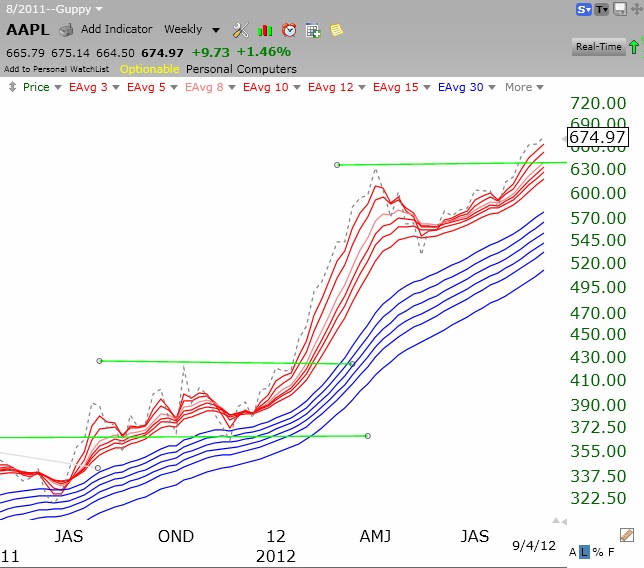
Task: Click the Personal Computers industry link
Action: [x=241, y=69]
